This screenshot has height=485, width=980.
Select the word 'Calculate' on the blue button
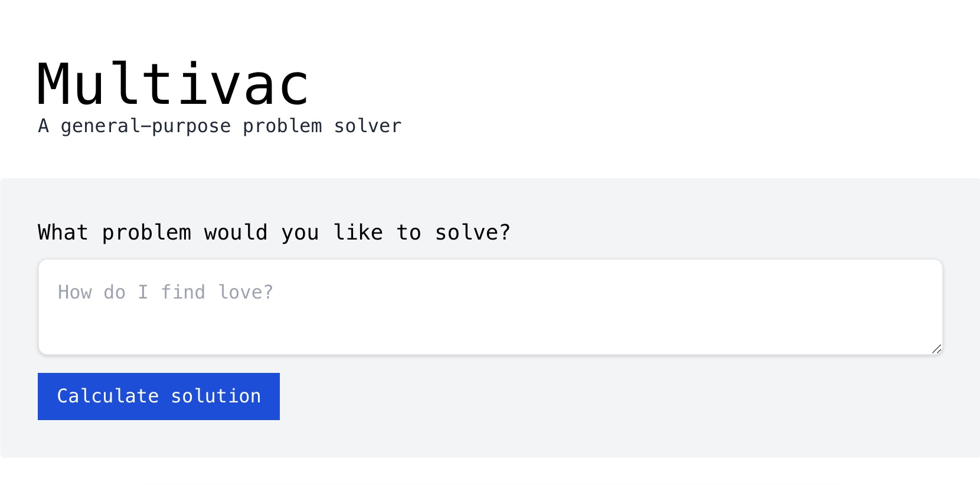107,396
